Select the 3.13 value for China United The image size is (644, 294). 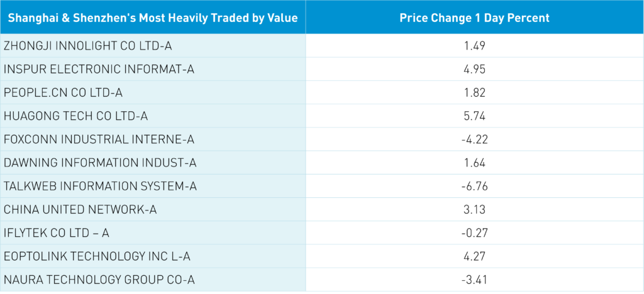pos(474,209)
